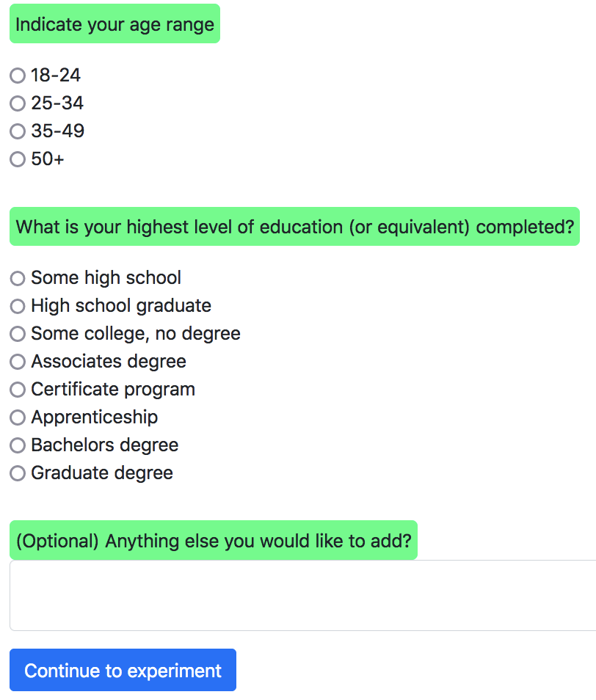This screenshot has height=700, width=596.
Task: Select Associates degree radio button
Action: (x=18, y=362)
